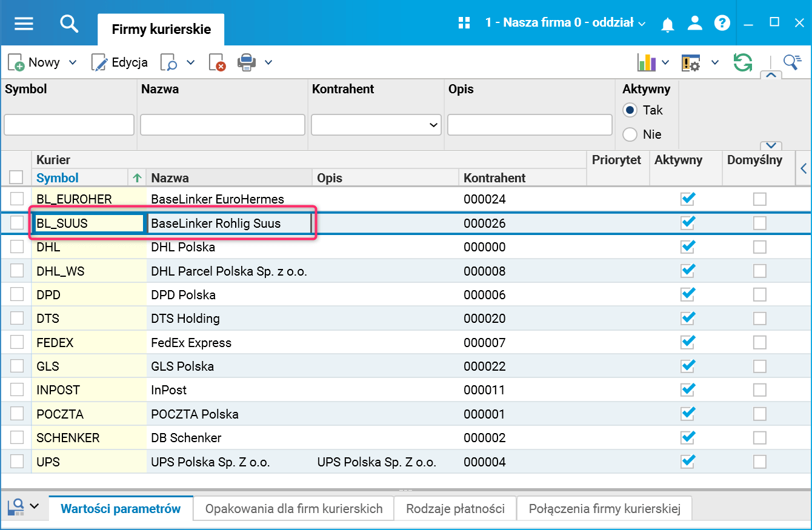
Task: Toggle the Domyślny checkbox for INPOST
Action: coord(759,390)
